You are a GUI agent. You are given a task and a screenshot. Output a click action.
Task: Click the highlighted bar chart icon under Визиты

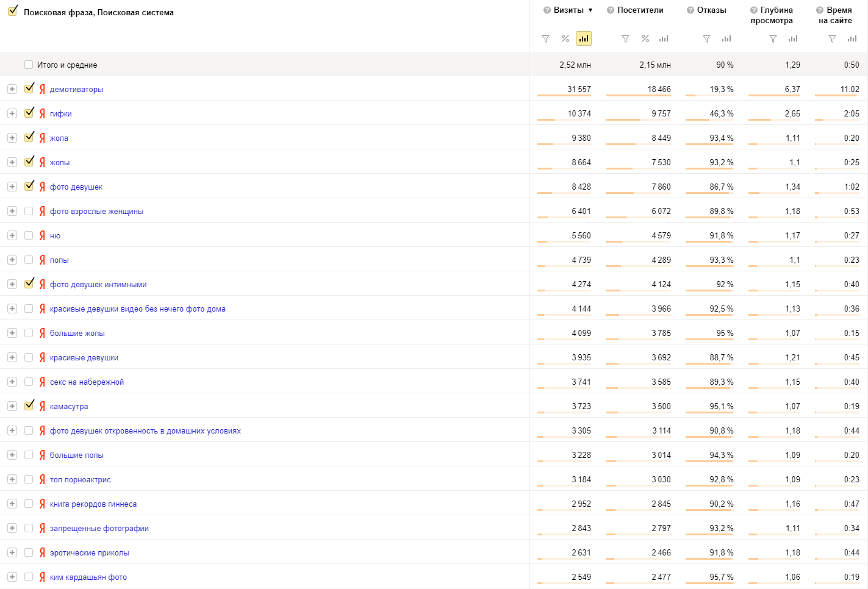[584, 39]
